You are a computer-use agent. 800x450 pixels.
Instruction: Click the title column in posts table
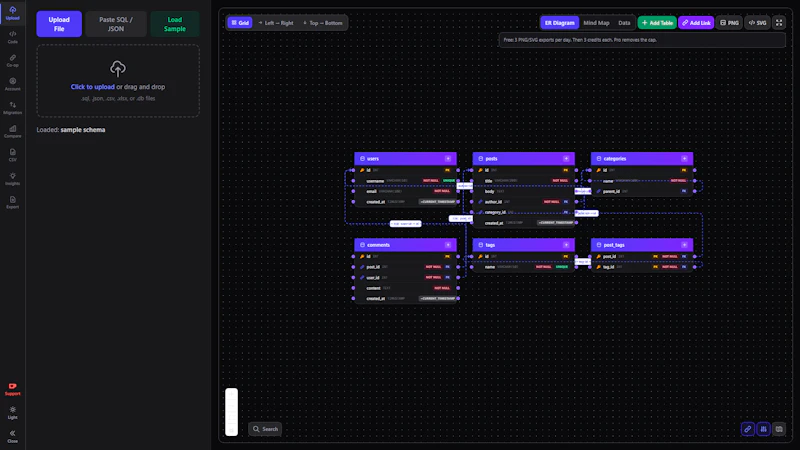tap(524, 181)
